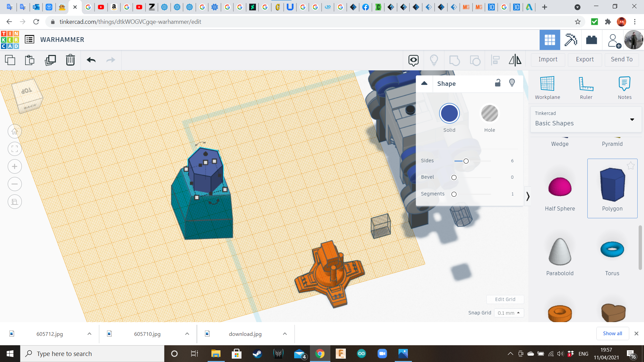The width and height of the screenshot is (644, 362).
Task: Open the Snap Grid 0.1 mm dropdown
Action: tap(509, 313)
